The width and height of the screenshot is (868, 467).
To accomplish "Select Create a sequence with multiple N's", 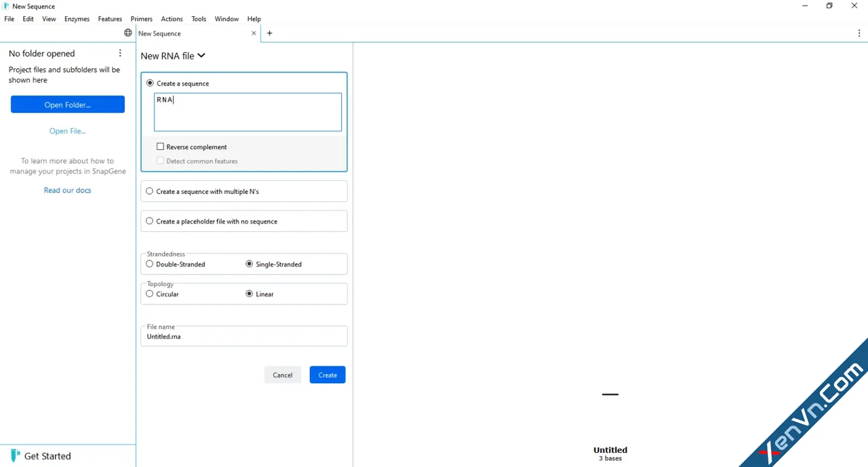I will click(150, 191).
